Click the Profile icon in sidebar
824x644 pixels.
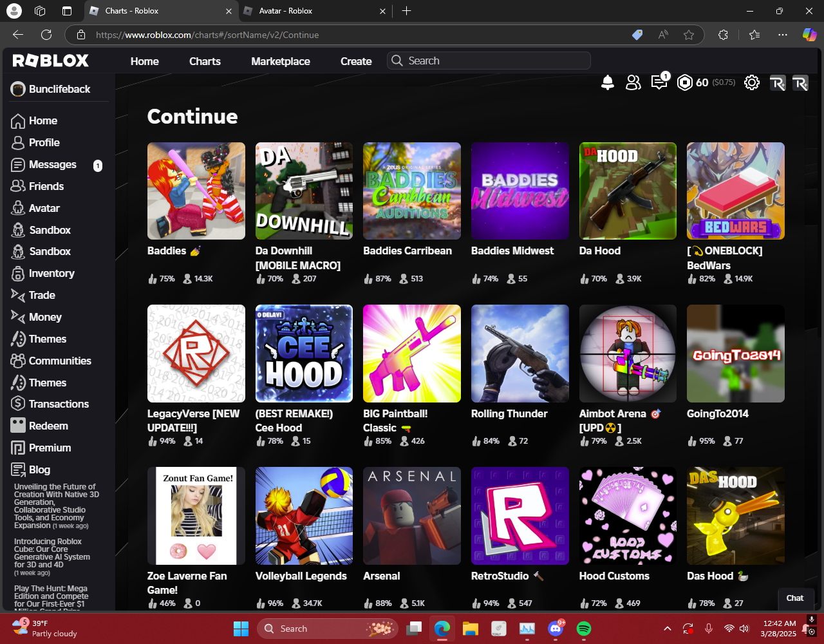click(18, 143)
